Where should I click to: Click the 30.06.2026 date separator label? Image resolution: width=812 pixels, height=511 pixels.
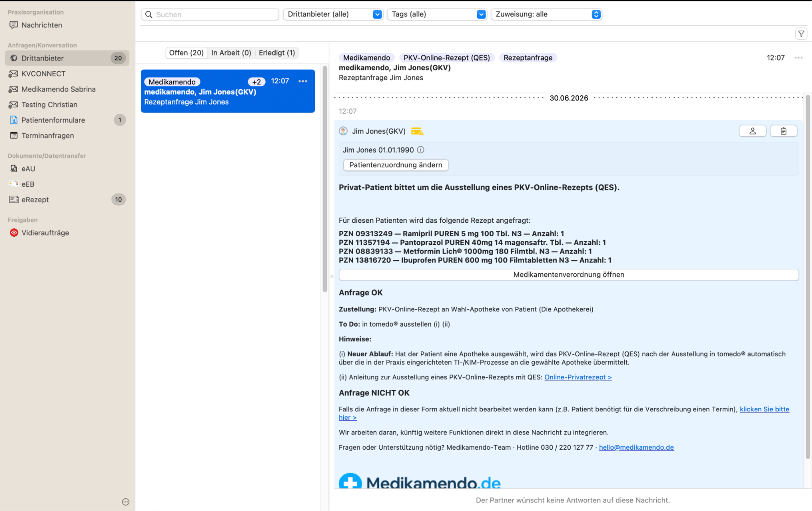[x=568, y=98]
